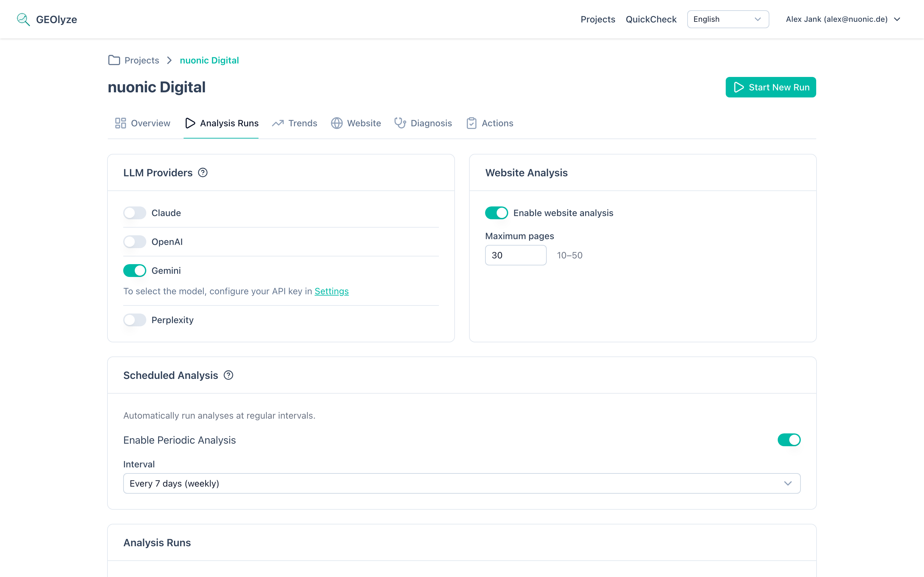This screenshot has width=924, height=577.
Task: Open the Scheduled Analysis help icon
Action: [228, 375]
